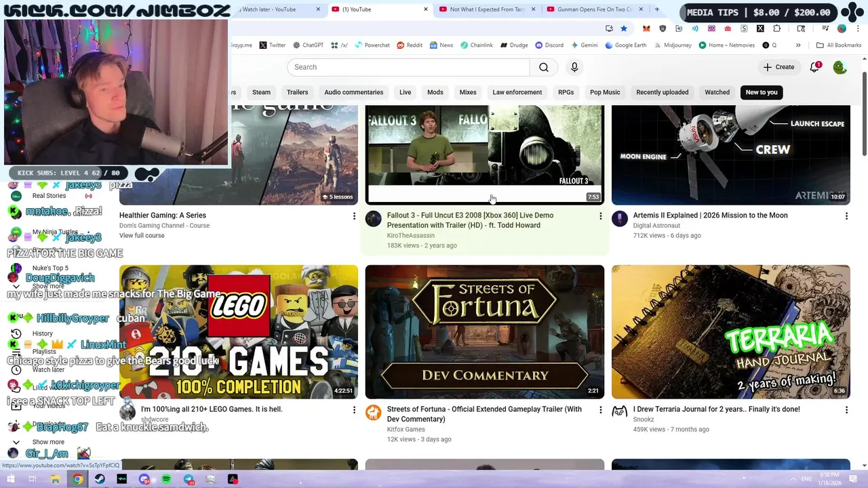Click the Create button

(778, 67)
